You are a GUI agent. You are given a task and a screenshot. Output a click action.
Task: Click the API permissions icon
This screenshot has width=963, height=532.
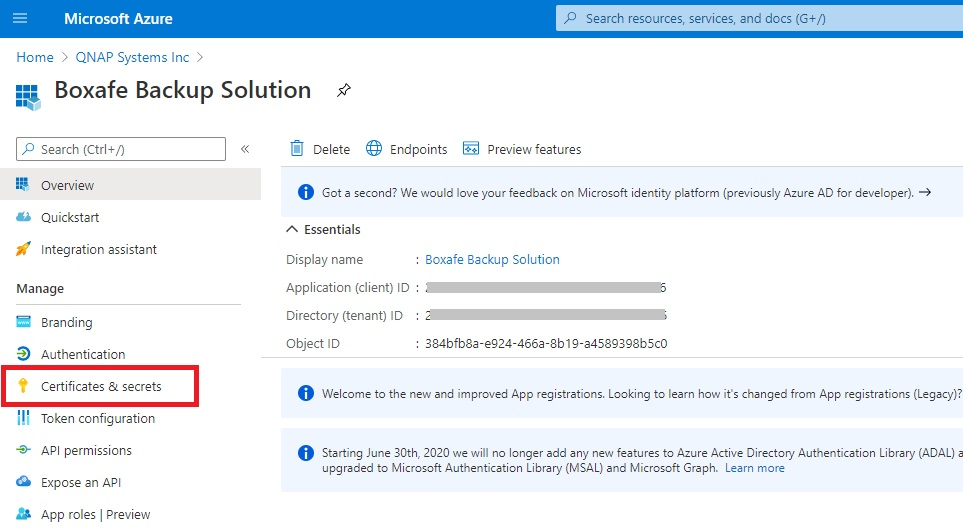[23, 450]
